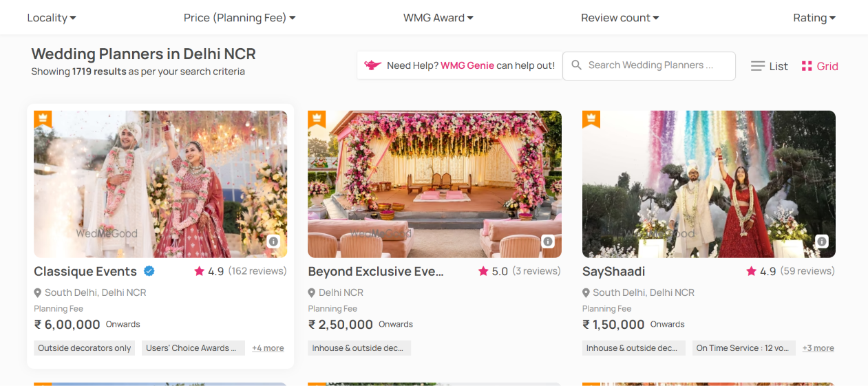Click the (3 reviews) text
The image size is (868, 386).
click(536, 271)
